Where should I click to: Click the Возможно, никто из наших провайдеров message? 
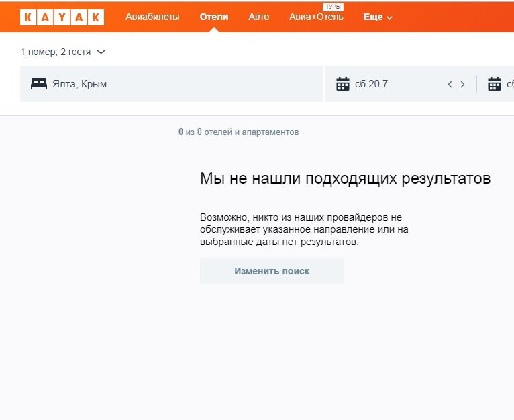(x=304, y=229)
